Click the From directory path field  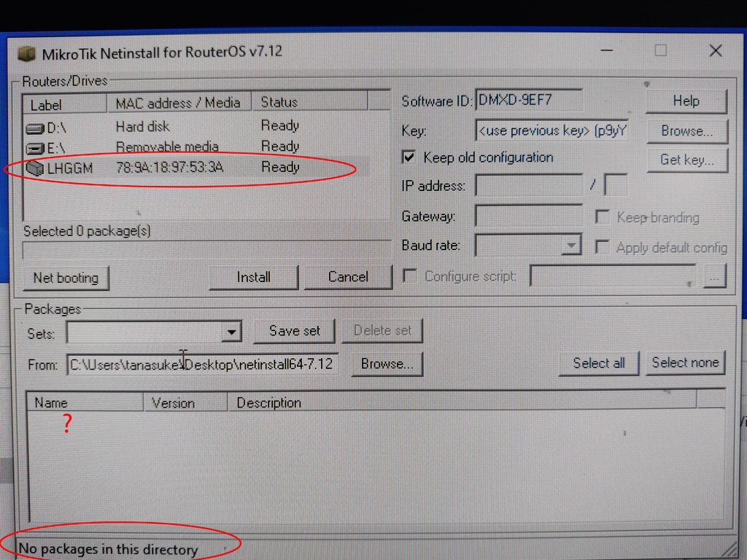point(203,365)
